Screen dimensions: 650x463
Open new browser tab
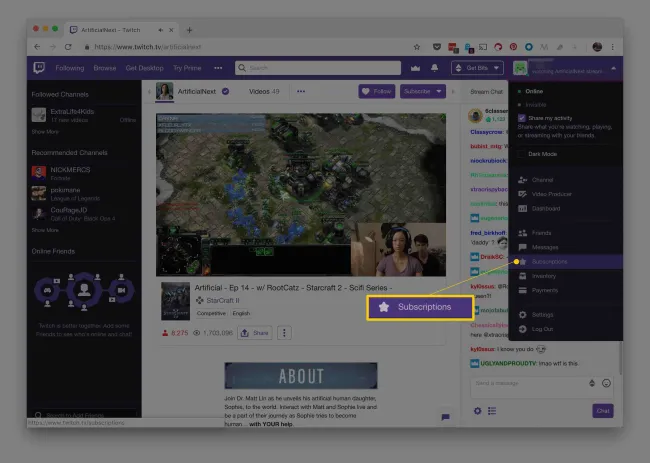[x=189, y=30]
